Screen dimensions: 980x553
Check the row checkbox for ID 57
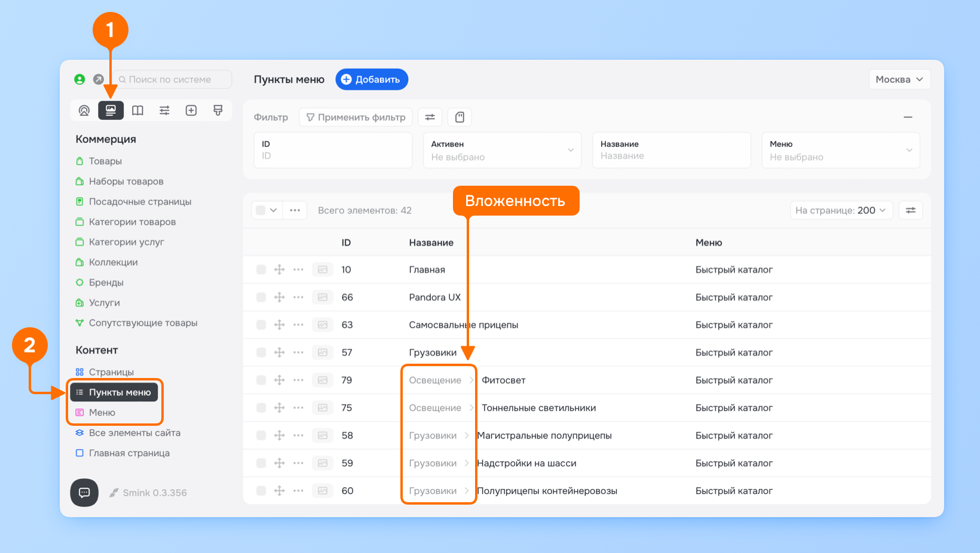click(261, 352)
